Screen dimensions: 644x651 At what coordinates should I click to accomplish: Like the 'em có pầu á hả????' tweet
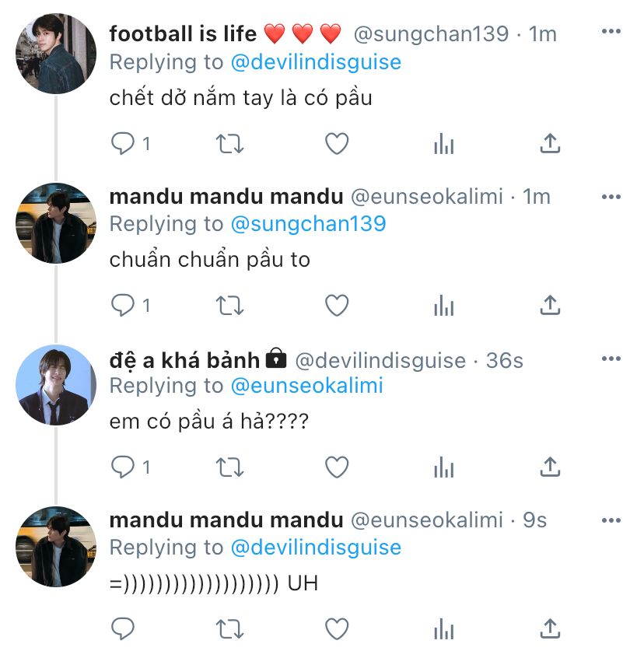[x=336, y=467]
